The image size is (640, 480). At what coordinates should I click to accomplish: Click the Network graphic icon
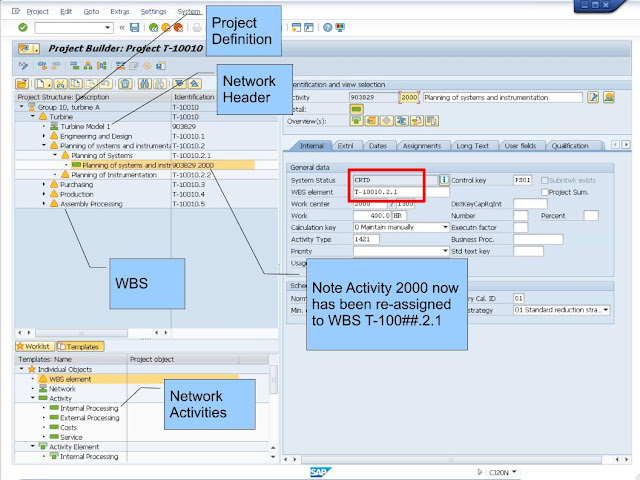(x=101, y=66)
